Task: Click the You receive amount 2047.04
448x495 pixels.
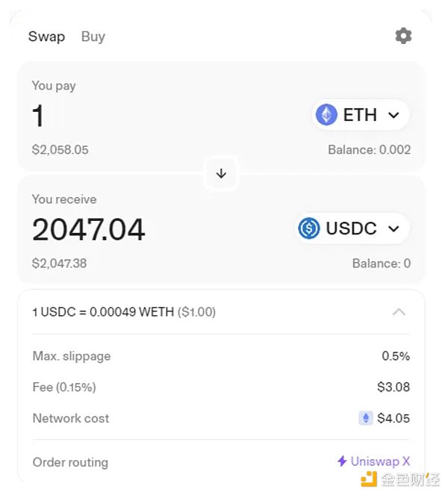Action: [x=88, y=230]
